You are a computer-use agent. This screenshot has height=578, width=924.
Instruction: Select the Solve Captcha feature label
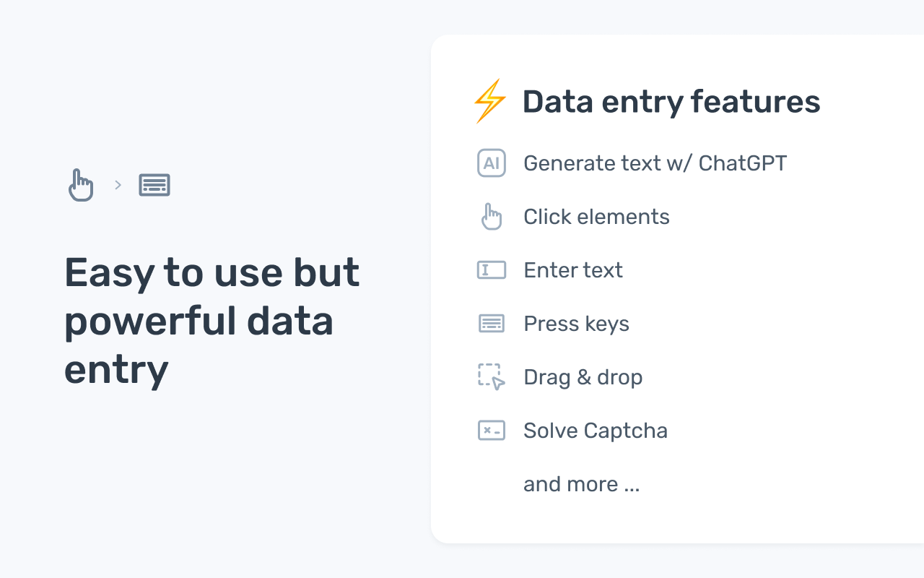[x=596, y=431]
